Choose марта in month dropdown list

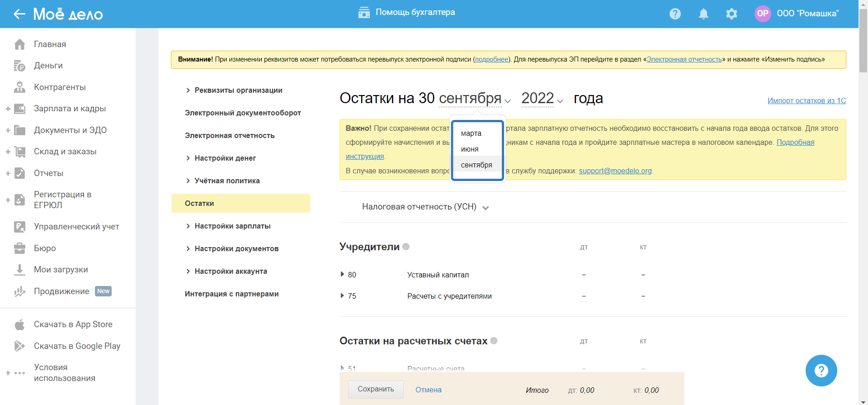471,133
